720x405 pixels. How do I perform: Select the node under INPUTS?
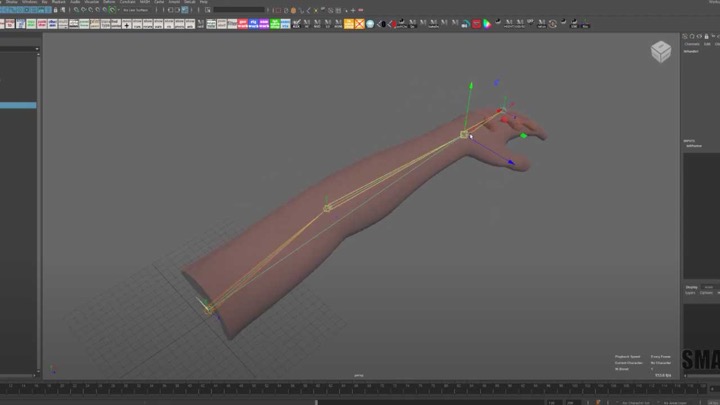(694, 146)
